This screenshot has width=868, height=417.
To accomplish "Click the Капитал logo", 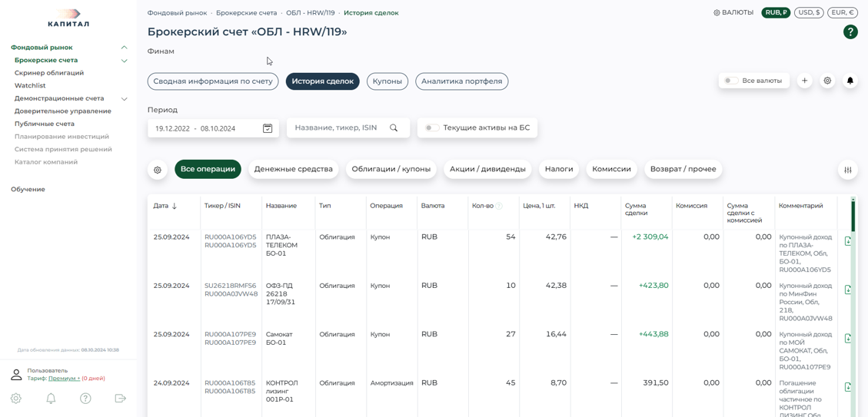I will point(68,18).
